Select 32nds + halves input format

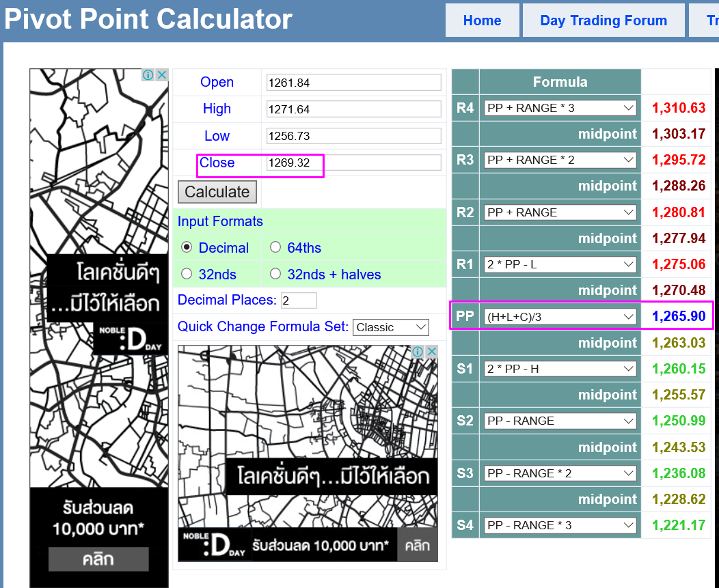point(275,274)
